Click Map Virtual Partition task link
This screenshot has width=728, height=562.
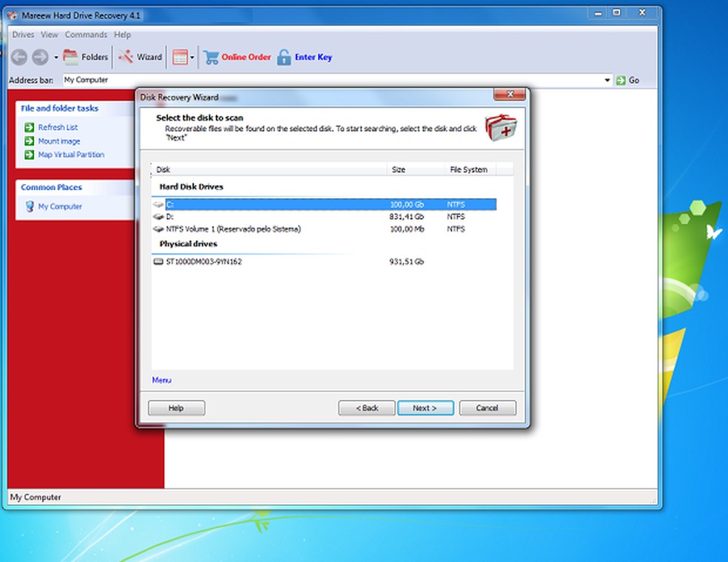pyautogui.click(x=71, y=155)
